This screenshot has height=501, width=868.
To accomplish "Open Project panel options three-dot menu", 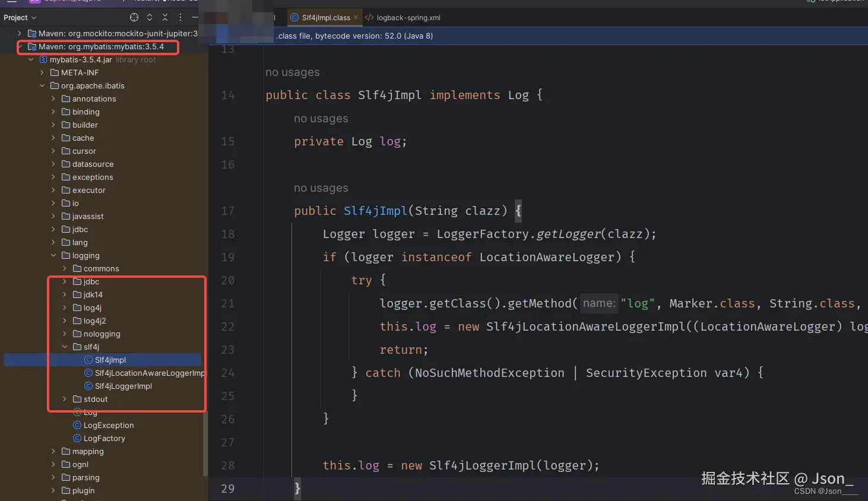I will click(180, 17).
